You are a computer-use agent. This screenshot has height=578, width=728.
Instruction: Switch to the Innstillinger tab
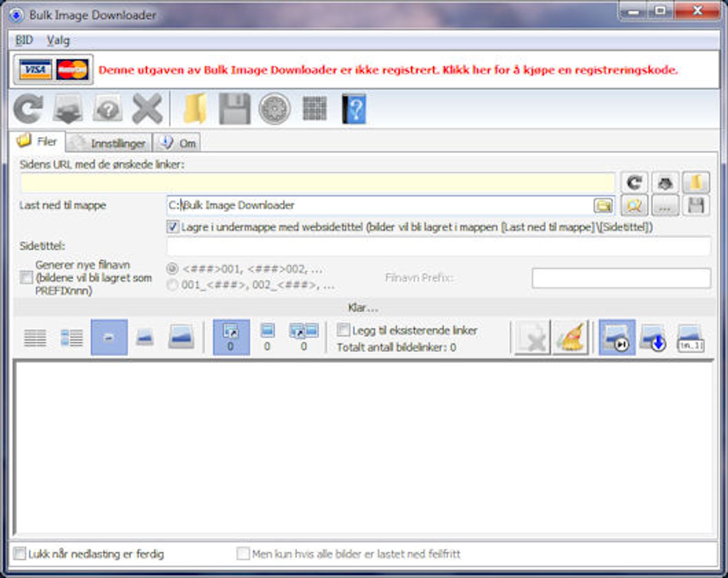(109, 143)
